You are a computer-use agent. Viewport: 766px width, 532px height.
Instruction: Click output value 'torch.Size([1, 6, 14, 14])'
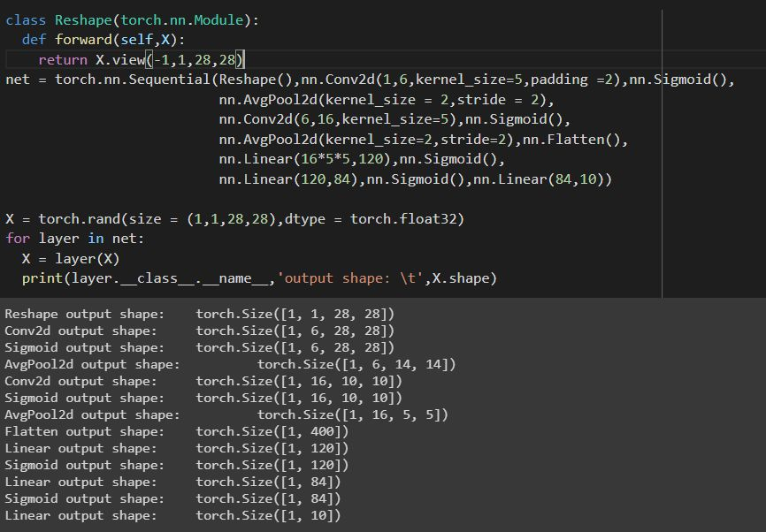pos(356,364)
